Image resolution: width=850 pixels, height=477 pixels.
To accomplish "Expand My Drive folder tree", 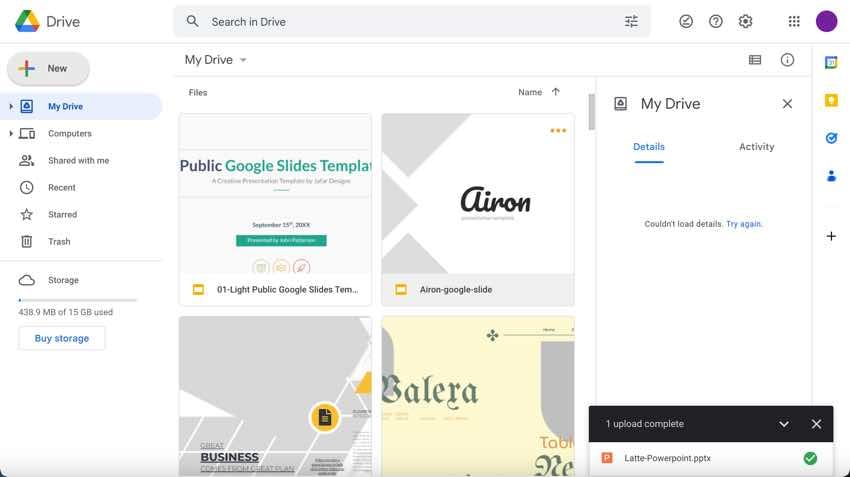I will pyautogui.click(x=11, y=106).
